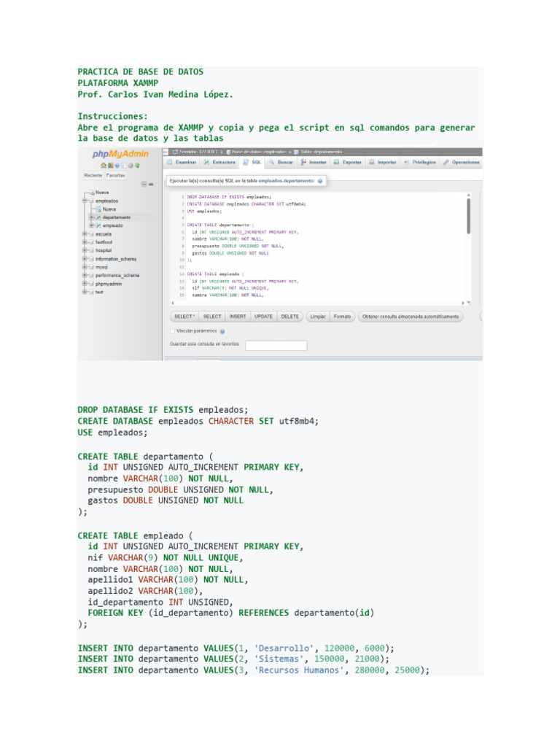The image size is (560, 747).
Task: Click the DELETE button
Action: [x=289, y=317]
